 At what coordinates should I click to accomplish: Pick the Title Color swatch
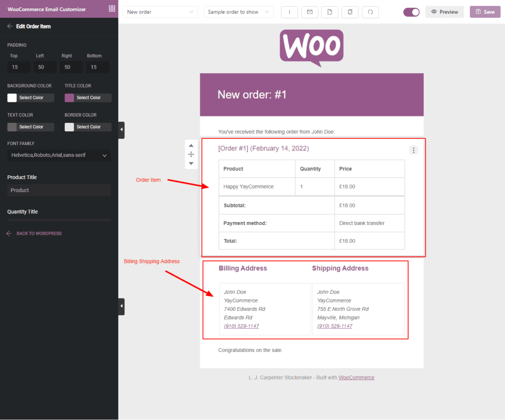(x=69, y=98)
